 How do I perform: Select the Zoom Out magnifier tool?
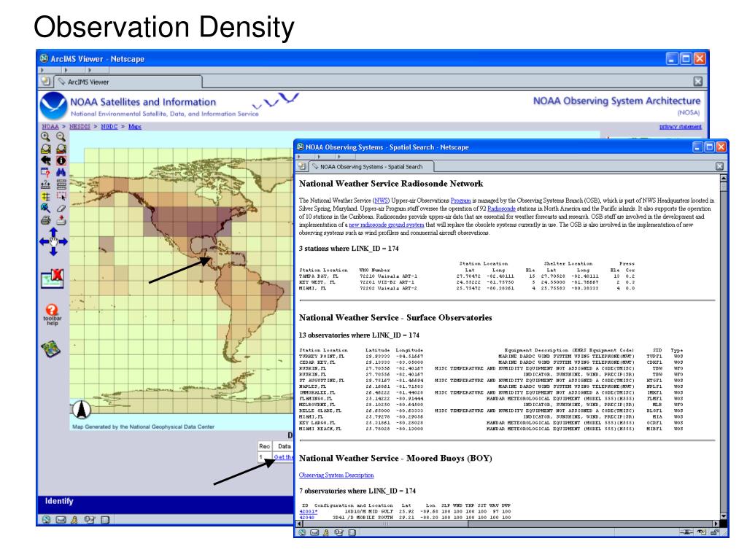point(61,136)
